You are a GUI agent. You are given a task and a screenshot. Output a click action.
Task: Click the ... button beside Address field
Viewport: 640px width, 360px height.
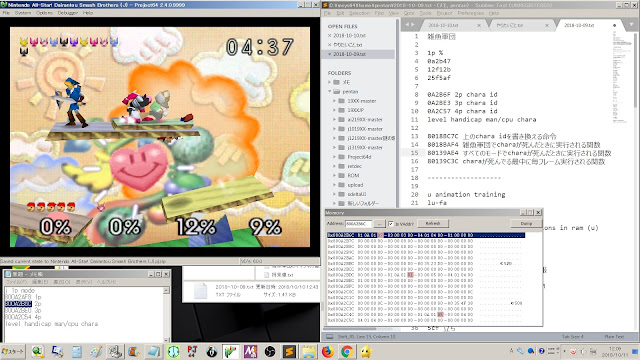(x=379, y=224)
